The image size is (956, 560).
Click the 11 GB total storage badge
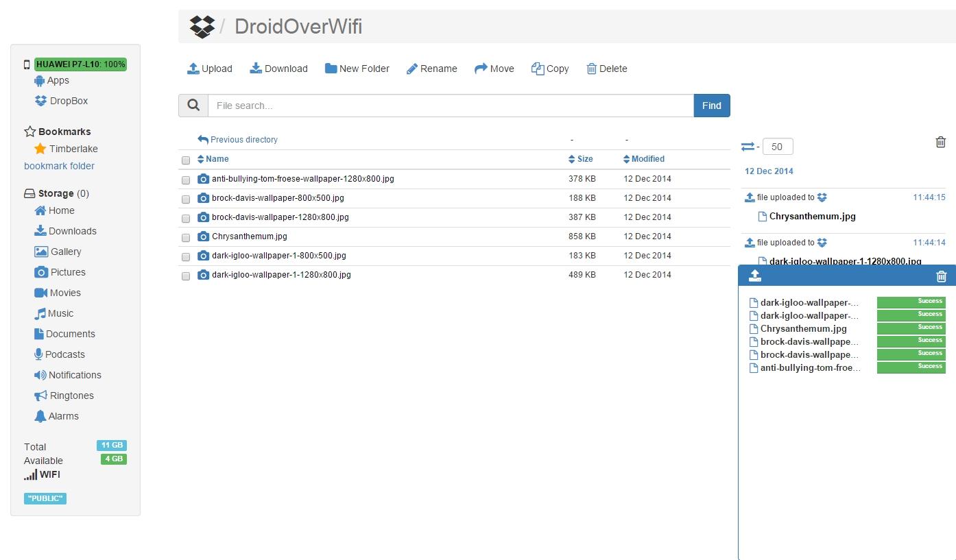click(x=112, y=446)
